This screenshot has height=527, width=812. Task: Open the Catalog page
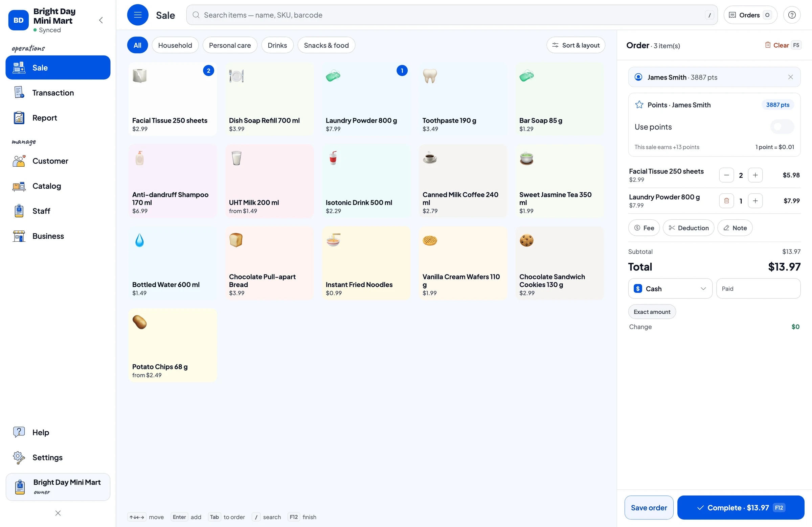[x=58, y=186]
